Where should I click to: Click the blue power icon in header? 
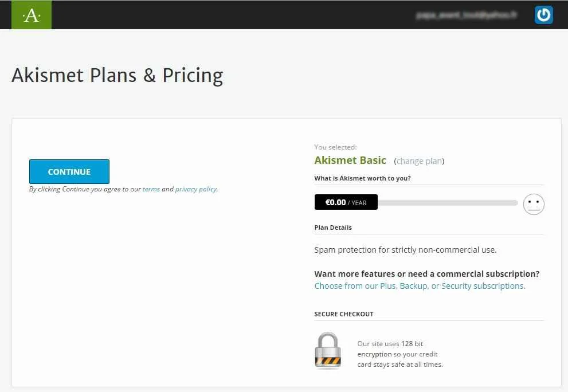pyautogui.click(x=543, y=15)
